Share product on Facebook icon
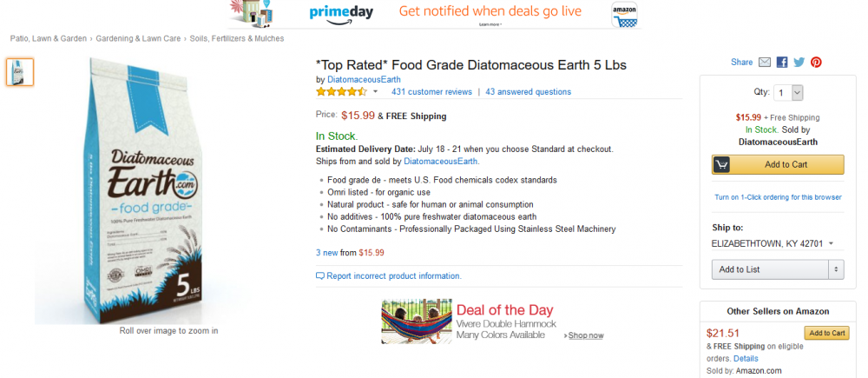 (782, 63)
